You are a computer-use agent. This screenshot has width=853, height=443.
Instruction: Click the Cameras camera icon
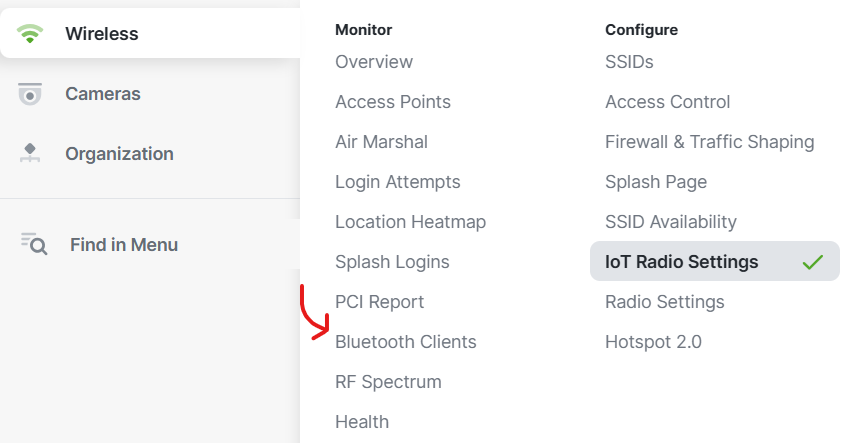pyautogui.click(x=30, y=94)
